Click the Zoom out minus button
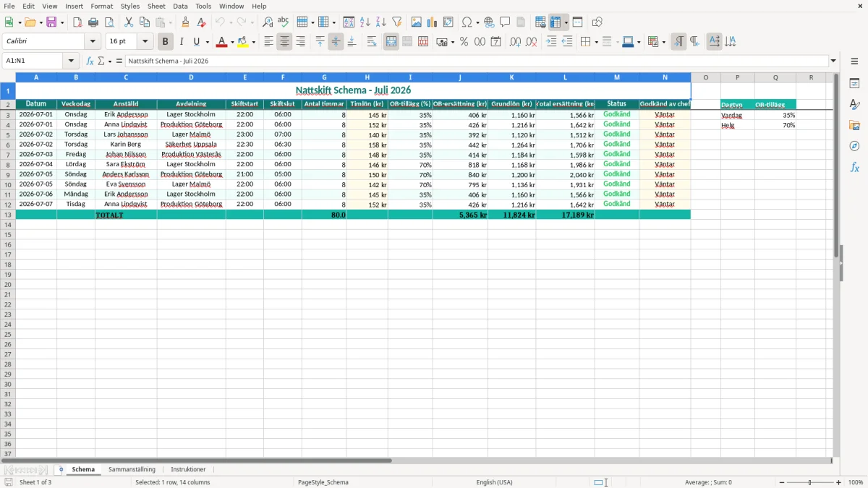The width and height of the screenshot is (868, 488). click(x=782, y=482)
